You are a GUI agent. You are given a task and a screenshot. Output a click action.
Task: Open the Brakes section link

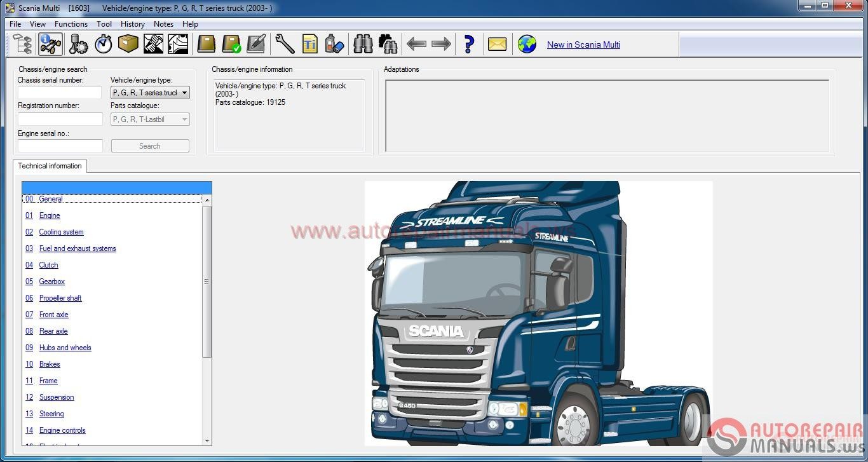(50, 364)
